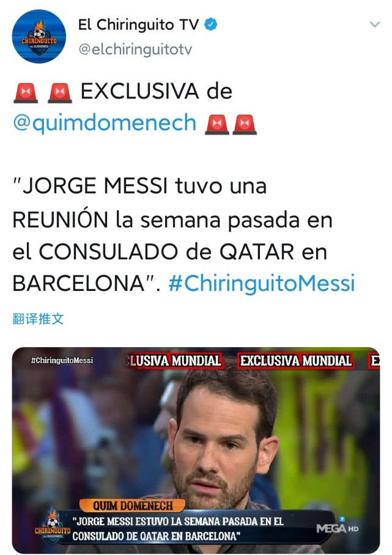The image size is (392, 555).
Task: Open El Chiringuito TV profile avatar
Action: pyautogui.click(x=39, y=37)
